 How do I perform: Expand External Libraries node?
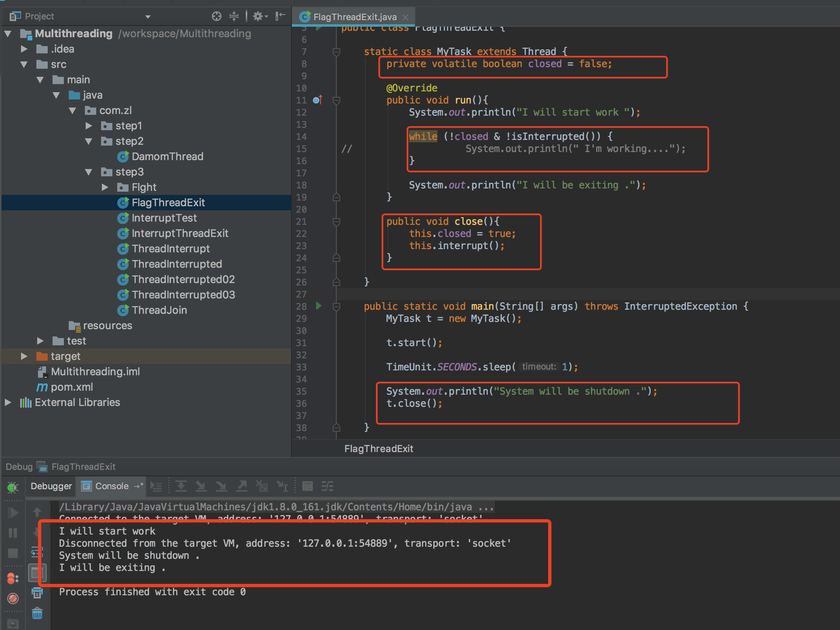tap(8, 402)
